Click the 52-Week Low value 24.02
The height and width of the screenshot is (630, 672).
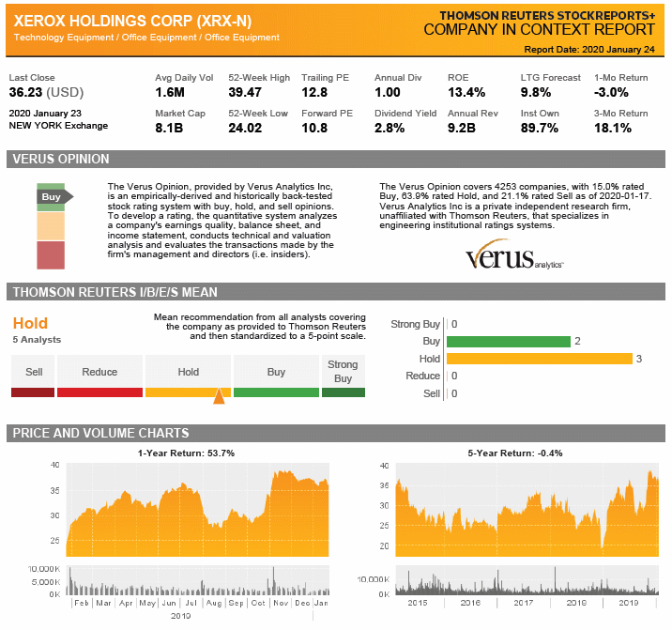click(x=245, y=128)
